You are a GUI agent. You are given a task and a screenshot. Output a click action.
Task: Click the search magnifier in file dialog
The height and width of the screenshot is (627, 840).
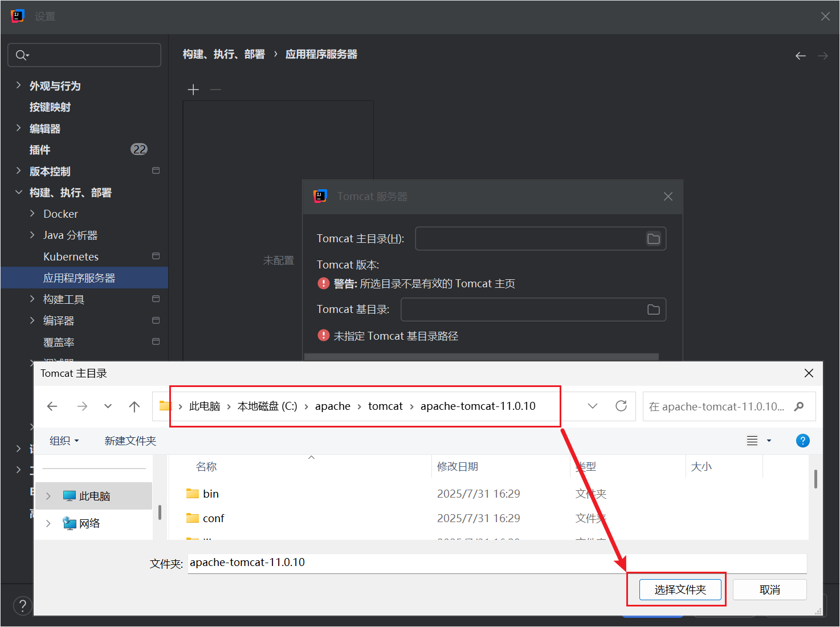799,406
